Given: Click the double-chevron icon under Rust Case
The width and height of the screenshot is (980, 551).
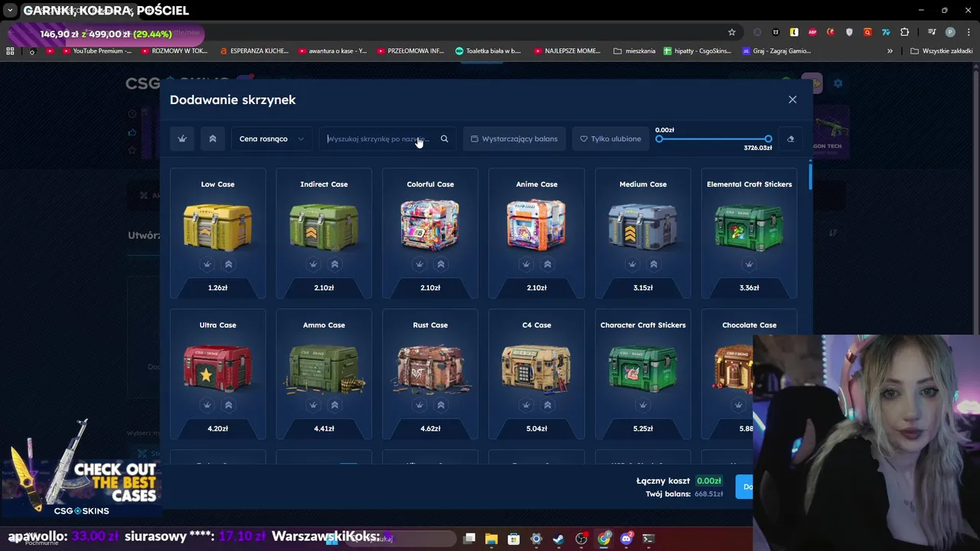Looking at the screenshot, I should (441, 405).
